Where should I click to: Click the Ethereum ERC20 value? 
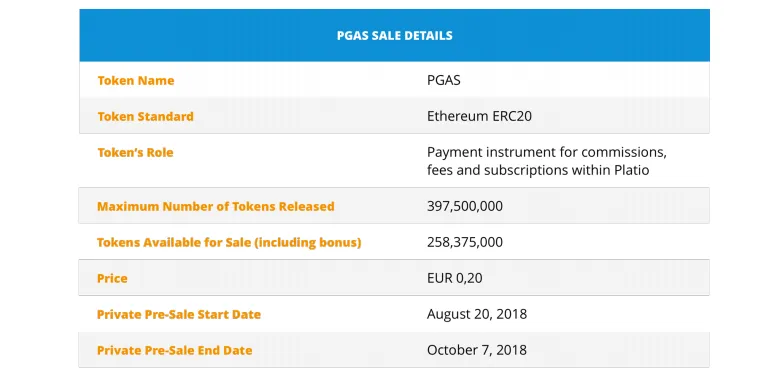[x=479, y=117]
